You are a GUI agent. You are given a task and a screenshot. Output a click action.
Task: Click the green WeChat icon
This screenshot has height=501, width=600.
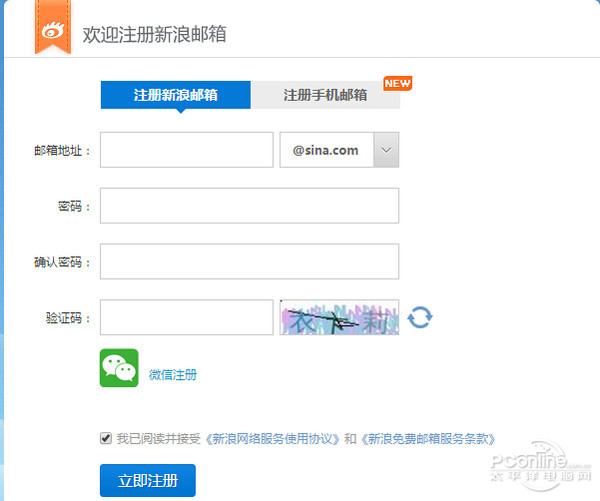119,368
